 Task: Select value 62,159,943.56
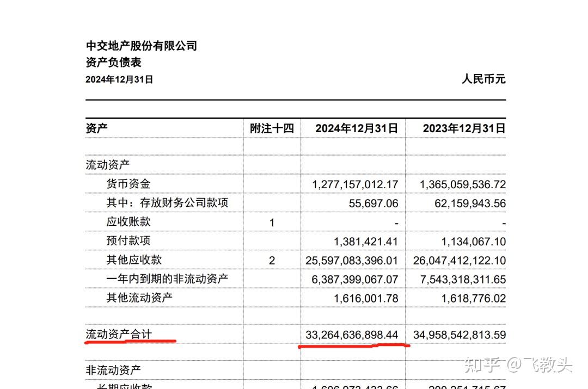tap(470, 203)
